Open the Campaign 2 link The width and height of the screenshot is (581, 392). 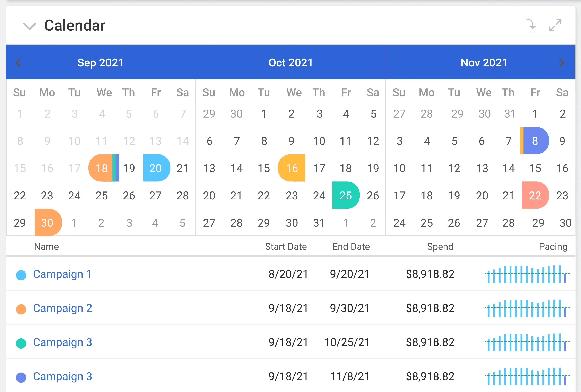pos(62,308)
